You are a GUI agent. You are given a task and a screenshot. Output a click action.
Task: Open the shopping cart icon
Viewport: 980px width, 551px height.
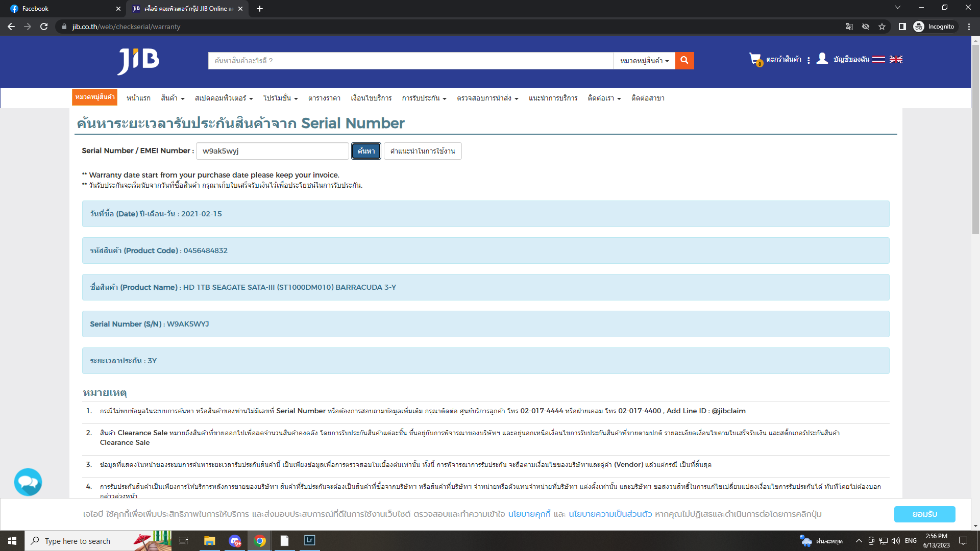[755, 59]
